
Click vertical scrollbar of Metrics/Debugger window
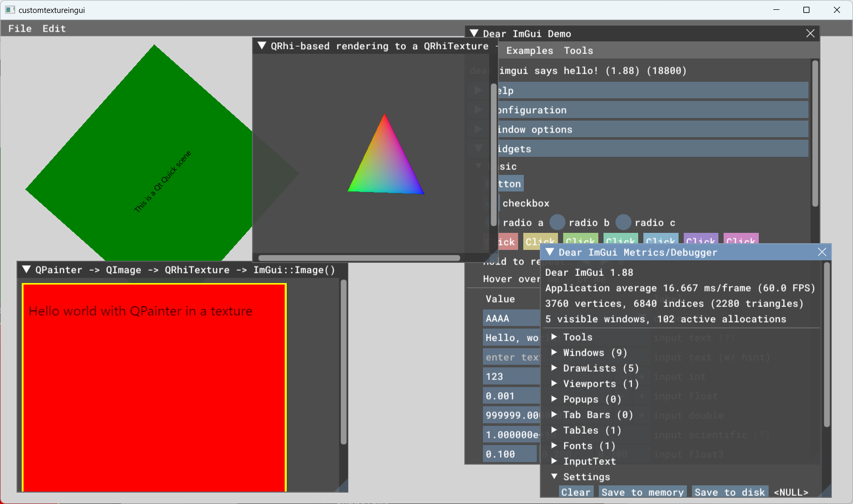click(x=827, y=344)
